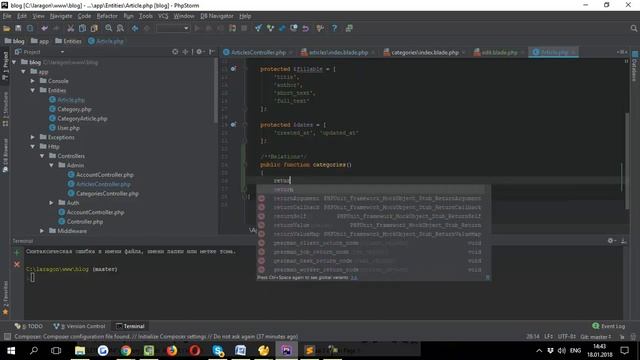Click the Undo arrow toolbar icon
640x360 pixels.
click(x=44, y=28)
